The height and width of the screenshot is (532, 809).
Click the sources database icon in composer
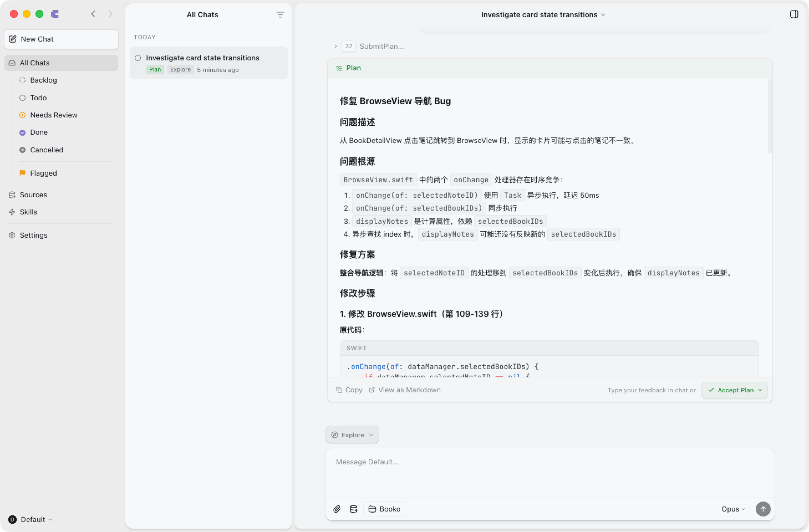[353, 509]
